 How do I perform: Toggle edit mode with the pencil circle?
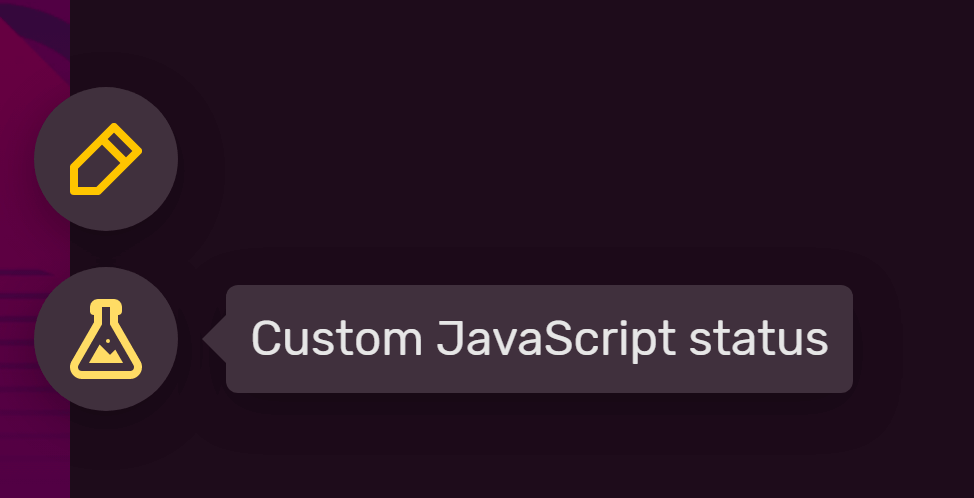pos(106,159)
